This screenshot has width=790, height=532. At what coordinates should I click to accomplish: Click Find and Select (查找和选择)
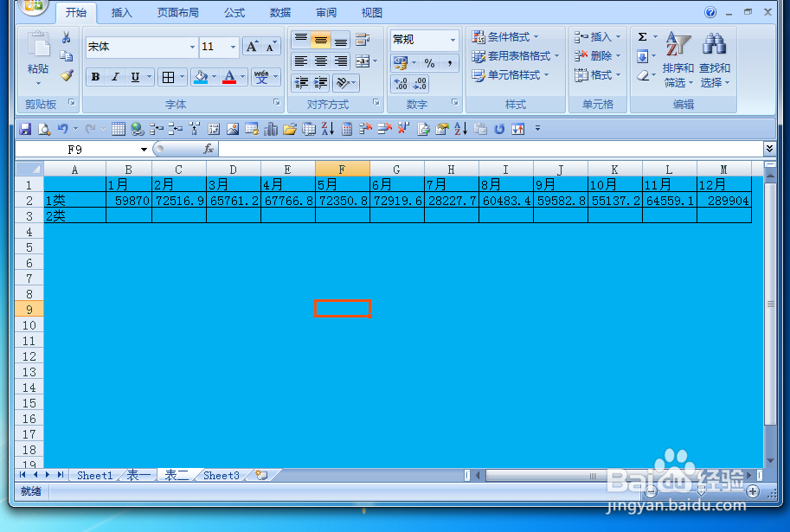[715, 60]
